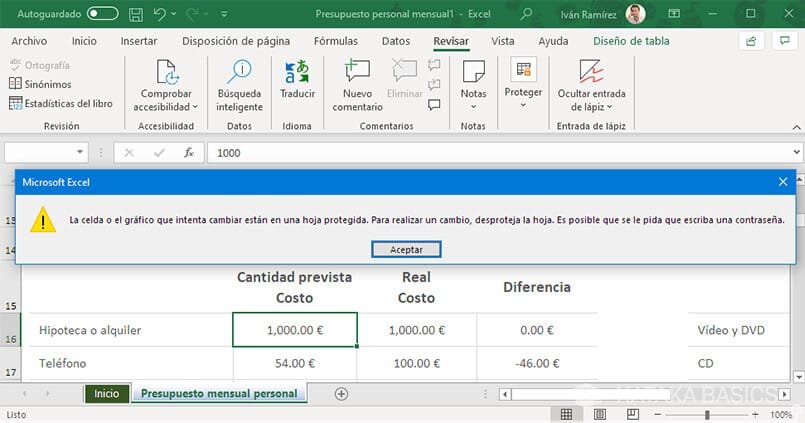
Task: Open the Customize Quick Access Toolbar dropdown
Action: 224,14
